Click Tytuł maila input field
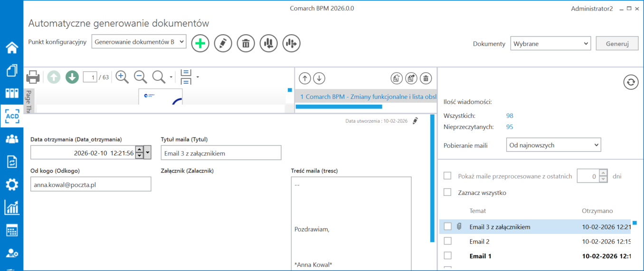The width and height of the screenshot is (644, 271). [221, 153]
